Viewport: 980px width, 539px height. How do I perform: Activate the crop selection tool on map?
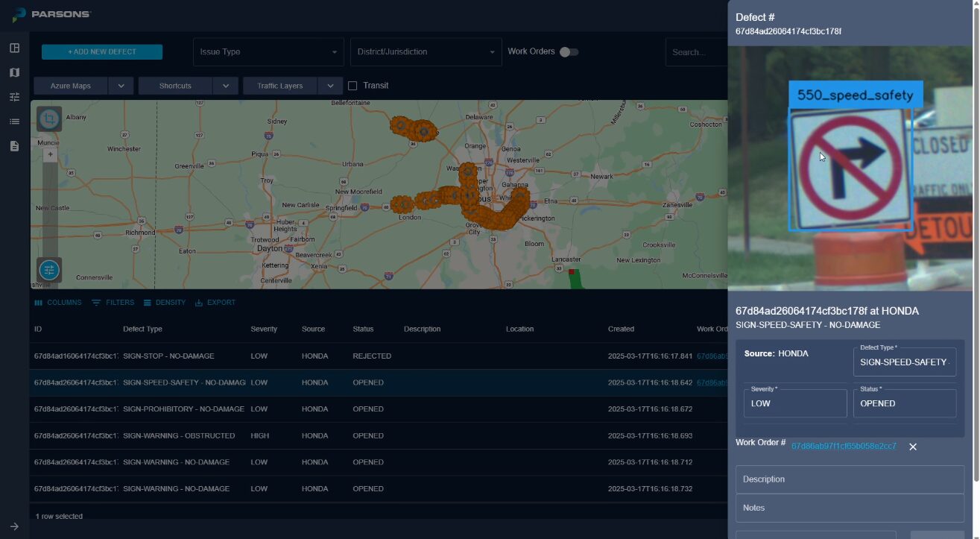[x=49, y=119]
